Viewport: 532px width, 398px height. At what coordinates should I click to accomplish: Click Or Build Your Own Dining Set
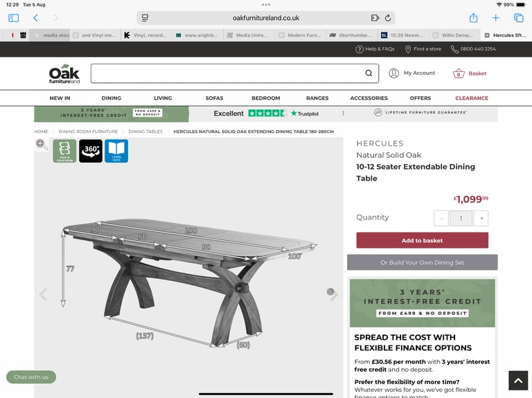[422, 262]
